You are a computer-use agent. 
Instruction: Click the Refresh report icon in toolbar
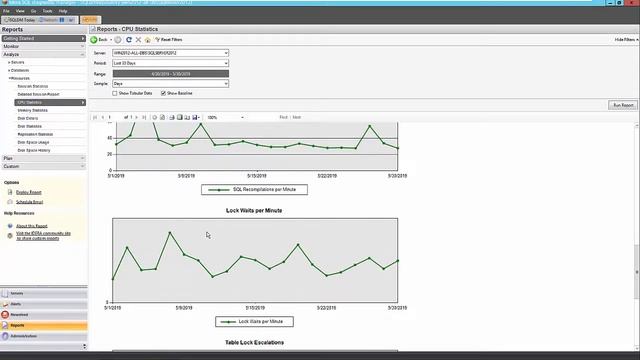[129, 40]
